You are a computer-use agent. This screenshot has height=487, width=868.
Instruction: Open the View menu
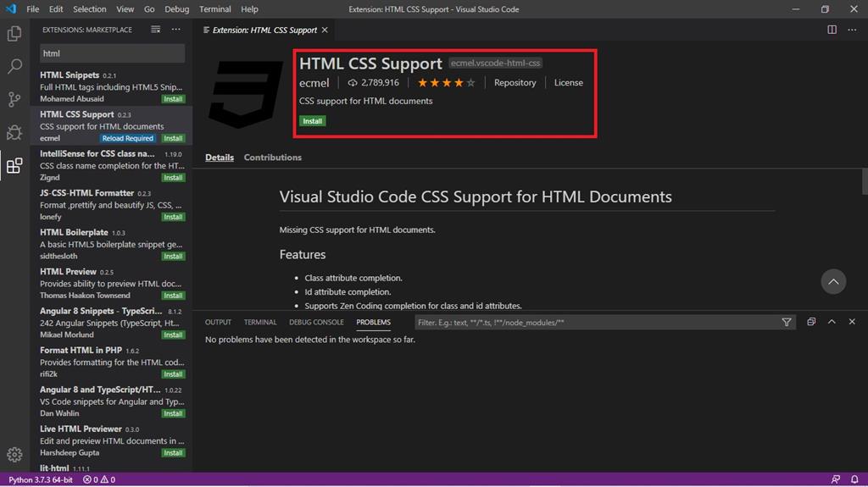[x=125, y=8]
